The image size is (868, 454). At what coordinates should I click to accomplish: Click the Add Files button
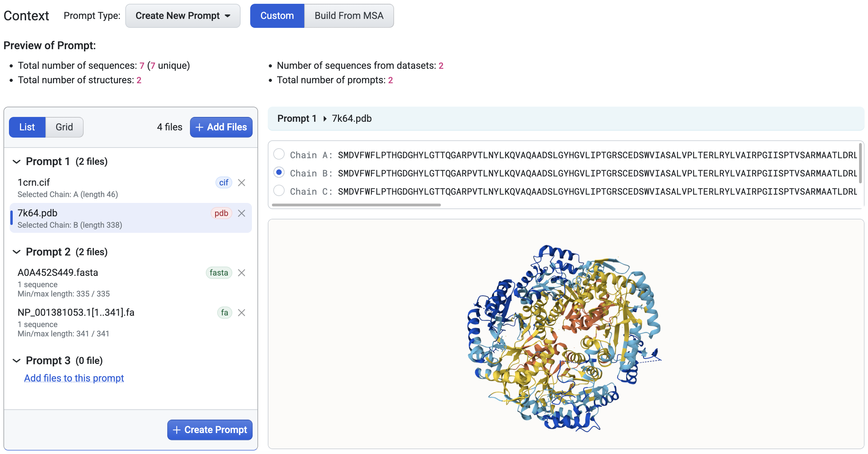point(221,127)
